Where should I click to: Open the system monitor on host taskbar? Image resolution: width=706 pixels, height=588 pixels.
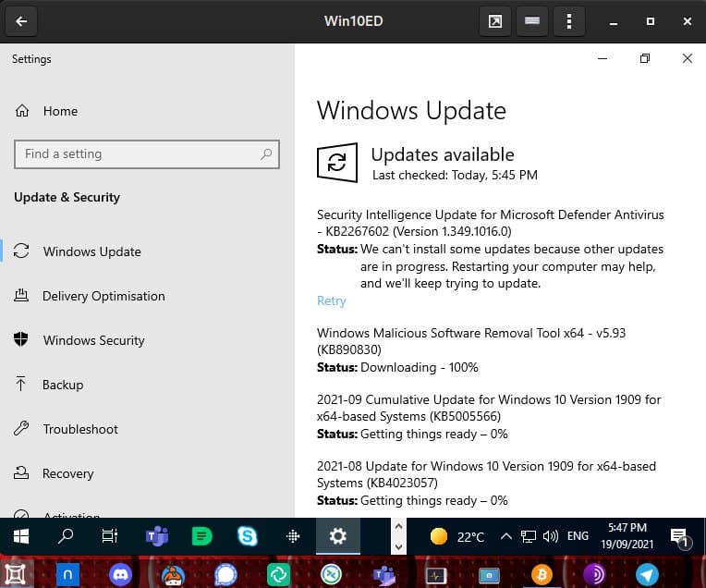click(436, 575)
